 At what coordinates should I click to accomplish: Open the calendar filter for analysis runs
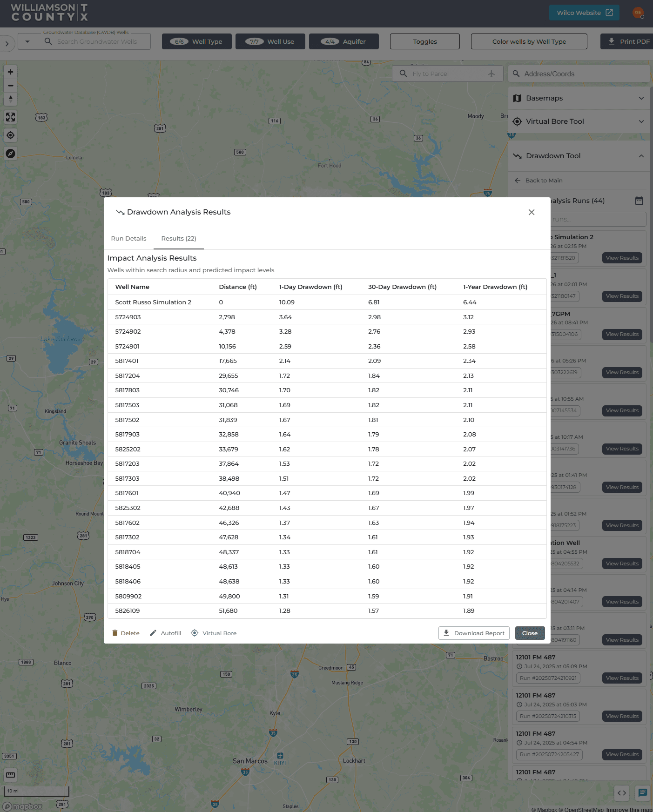[x=639, y=201]
